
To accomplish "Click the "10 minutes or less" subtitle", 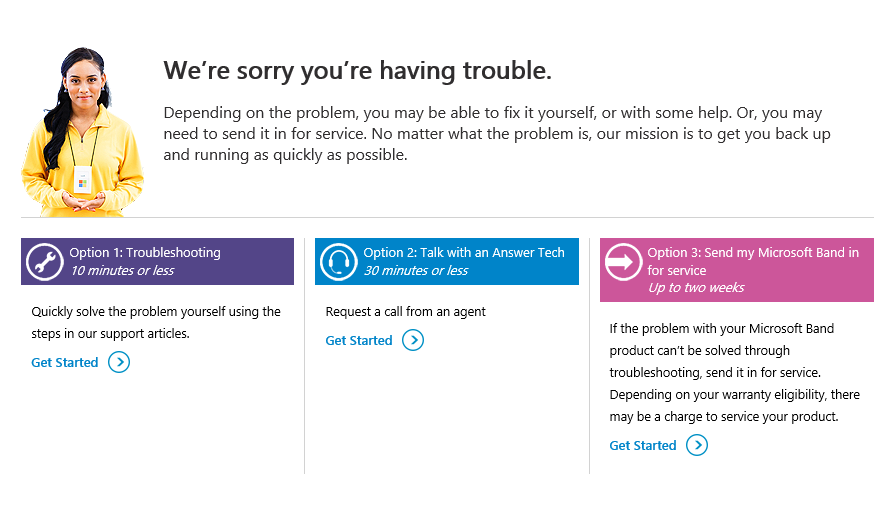I will click(x=122, y=271).
